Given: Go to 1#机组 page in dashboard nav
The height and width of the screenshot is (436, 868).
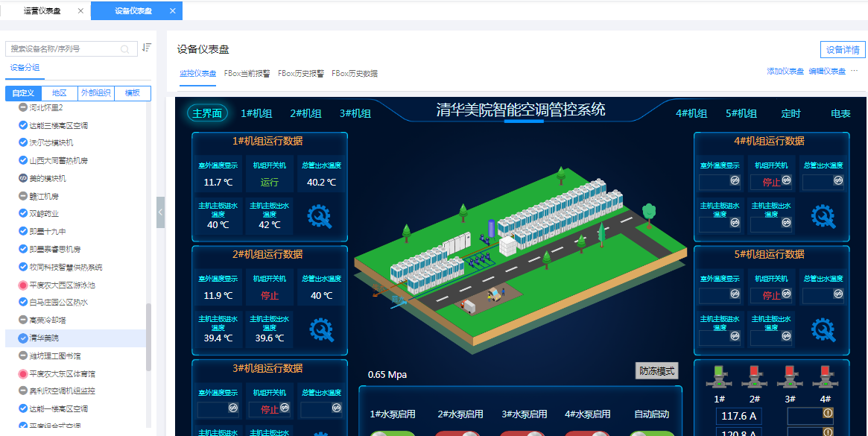Looking at the screenshot, I should pos(256,113).
